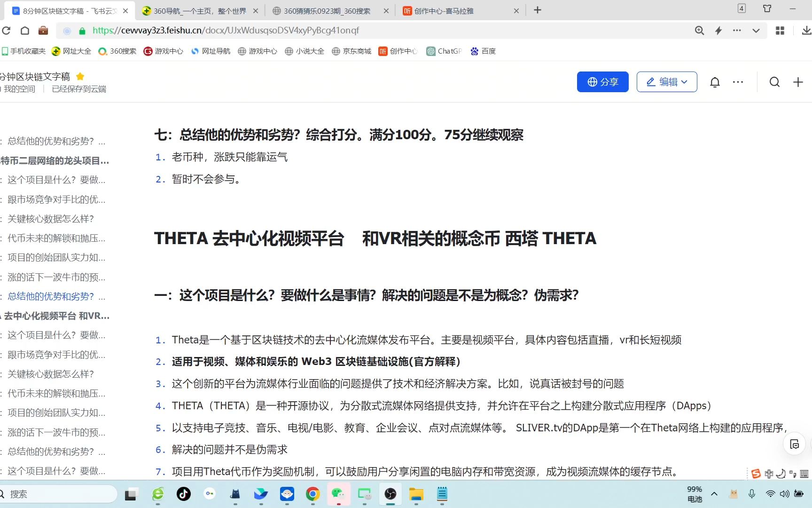Click the browser home icon
The height and width of the screenshot is (508, 812).
(x=25, y=31)
